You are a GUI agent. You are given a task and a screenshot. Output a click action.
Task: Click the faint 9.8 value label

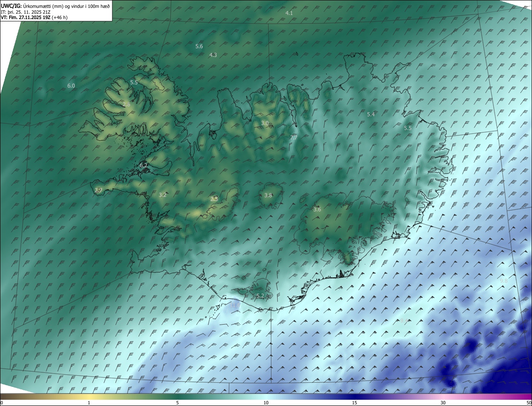click(x=504, y=281)
